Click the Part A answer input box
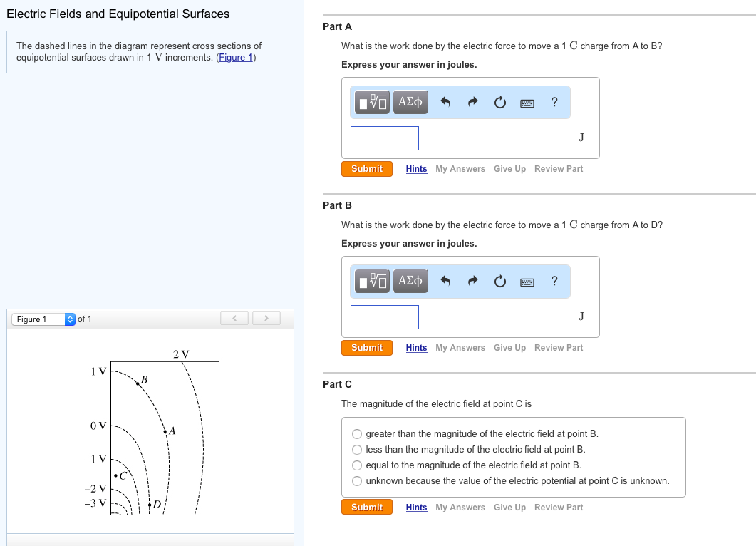This screenshot has width=756, height=546. [384, 138]
